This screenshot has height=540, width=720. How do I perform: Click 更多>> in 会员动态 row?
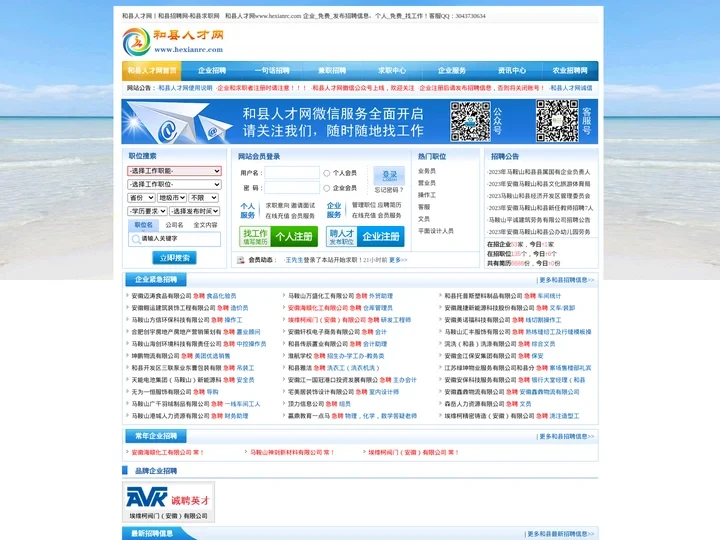[398, 260]
